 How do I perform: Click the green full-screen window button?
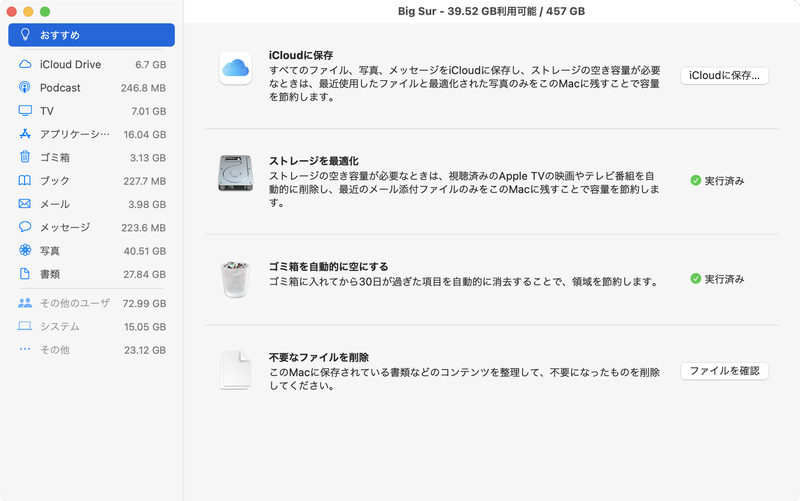click(45, 11)
